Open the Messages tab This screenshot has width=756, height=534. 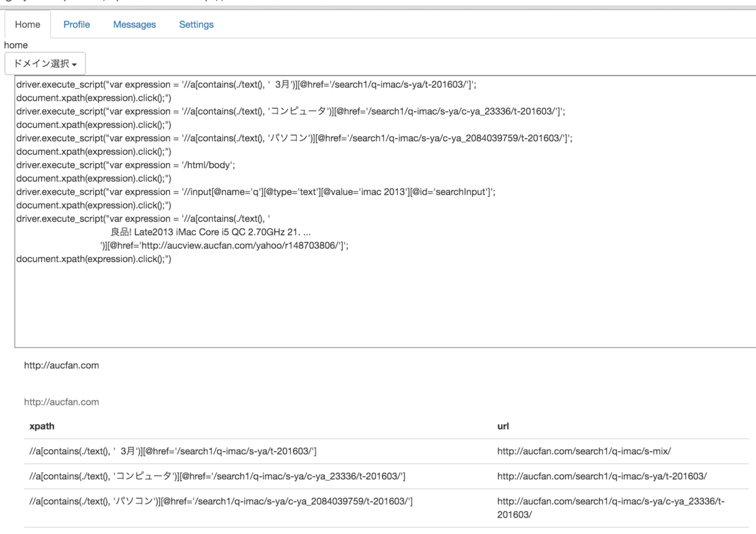(x=134, y=25)
